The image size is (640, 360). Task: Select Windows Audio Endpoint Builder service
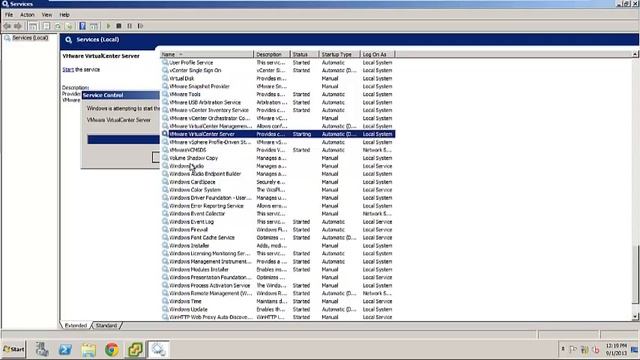pos(278,174)
